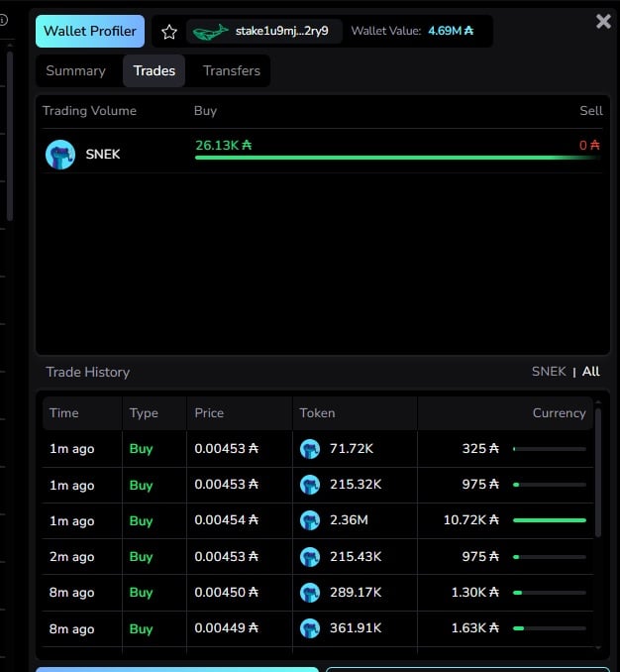Image resolution: width=620 pixels, height=672 pixels.
Task: Sort trades by Time column header
Action: tap(64, 413)
